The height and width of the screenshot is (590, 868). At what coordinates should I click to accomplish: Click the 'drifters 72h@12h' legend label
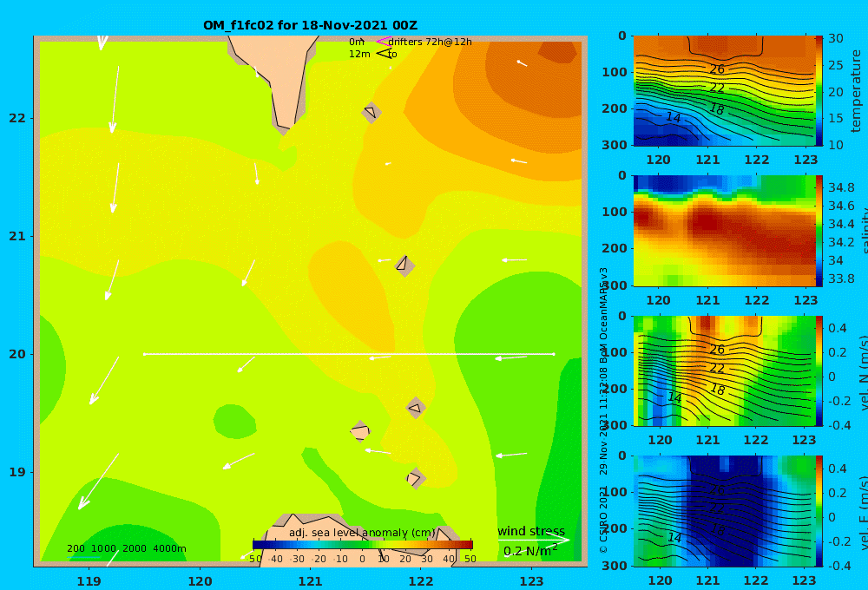pyautogui.click(x=430, y=42)
